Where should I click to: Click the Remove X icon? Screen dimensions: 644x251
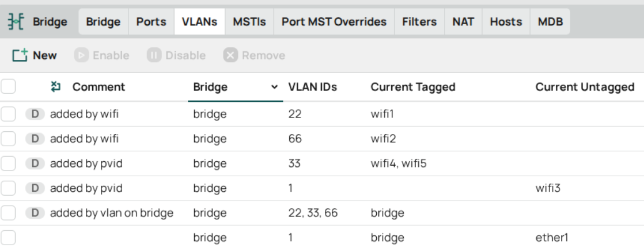[x=230, y=55]
